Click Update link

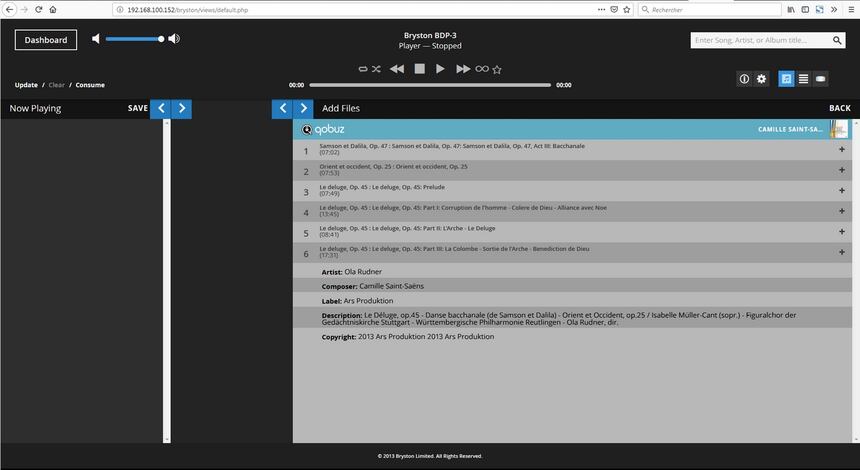click(26, 85)
